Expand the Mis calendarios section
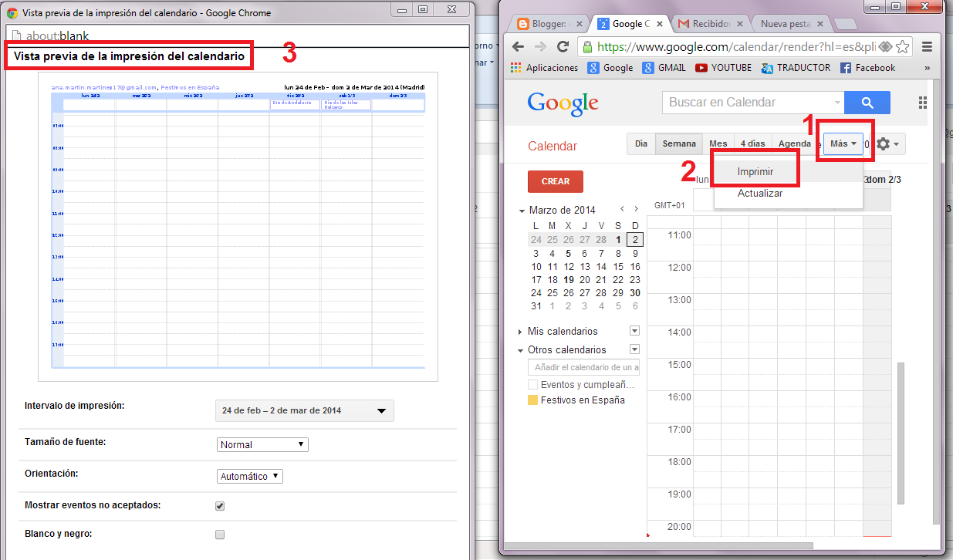The image size is (953, 560). coord(522,332)
